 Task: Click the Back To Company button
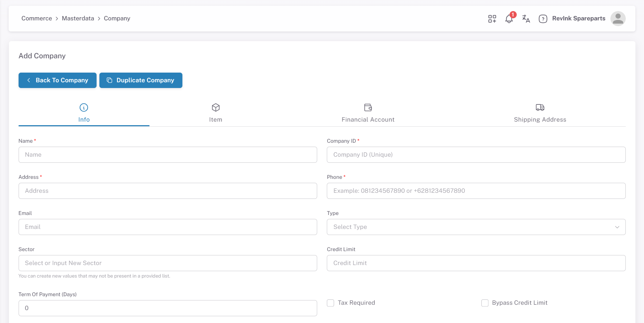(x=58, y=80)
